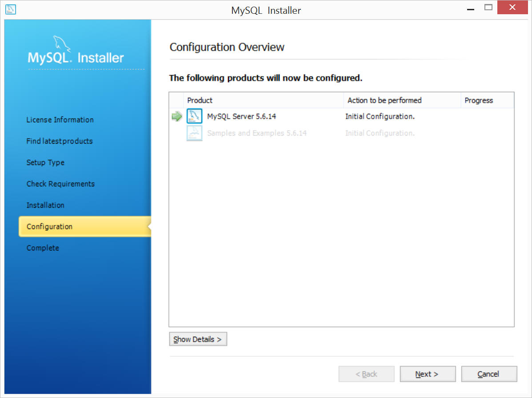This screenshot has height=398, width=532.
Task: Go to Check Requirements step
Action: (61, 184)
